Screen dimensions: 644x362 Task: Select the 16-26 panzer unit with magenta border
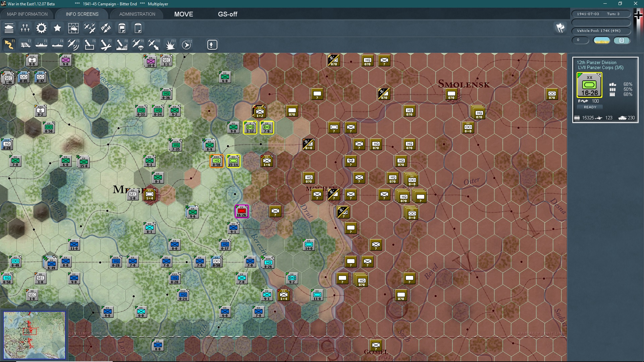tap(241, 212)
